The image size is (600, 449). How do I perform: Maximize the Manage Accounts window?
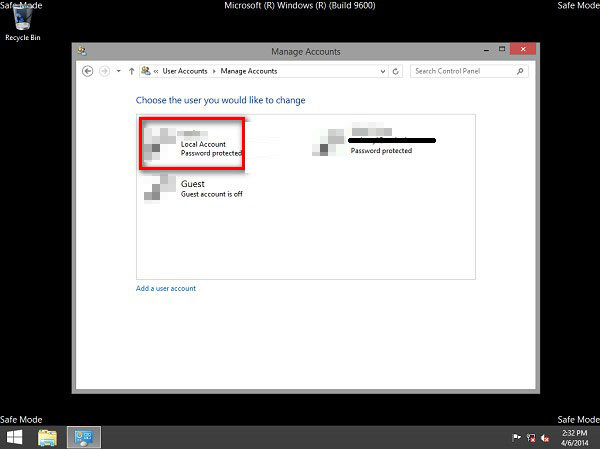502,49
